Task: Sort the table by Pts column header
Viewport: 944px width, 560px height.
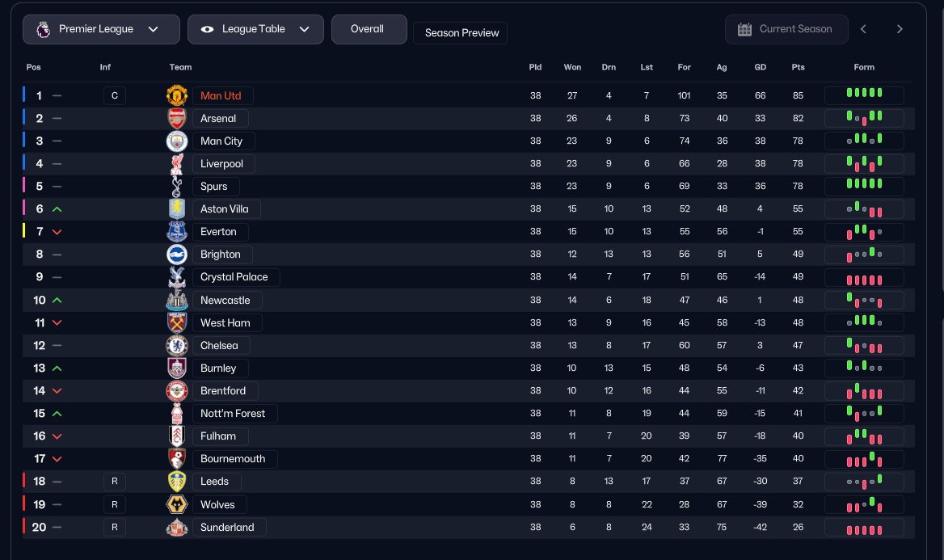Action: [798, 67]
